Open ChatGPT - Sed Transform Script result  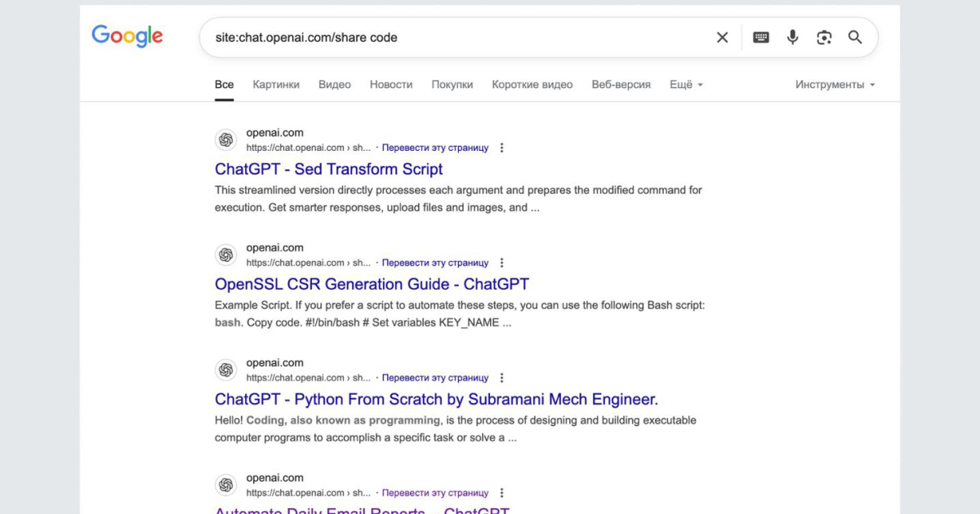[x=329, y=169]
